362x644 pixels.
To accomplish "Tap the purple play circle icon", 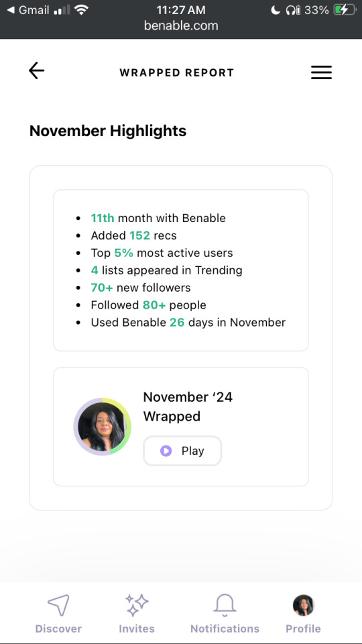I will 166,451.
